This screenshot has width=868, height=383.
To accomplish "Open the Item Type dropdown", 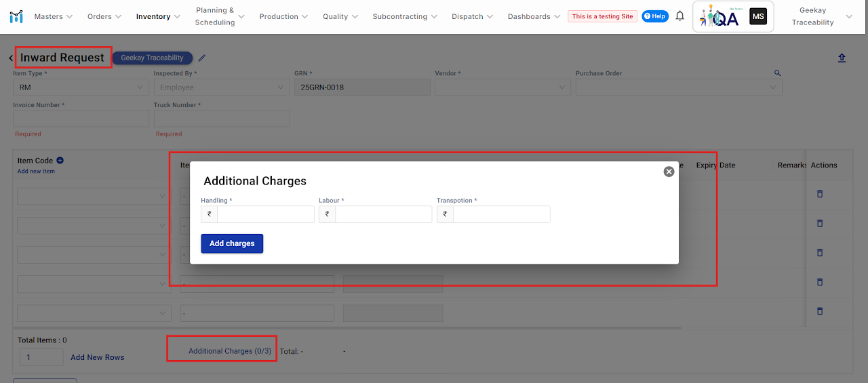I will click(81, 87).
